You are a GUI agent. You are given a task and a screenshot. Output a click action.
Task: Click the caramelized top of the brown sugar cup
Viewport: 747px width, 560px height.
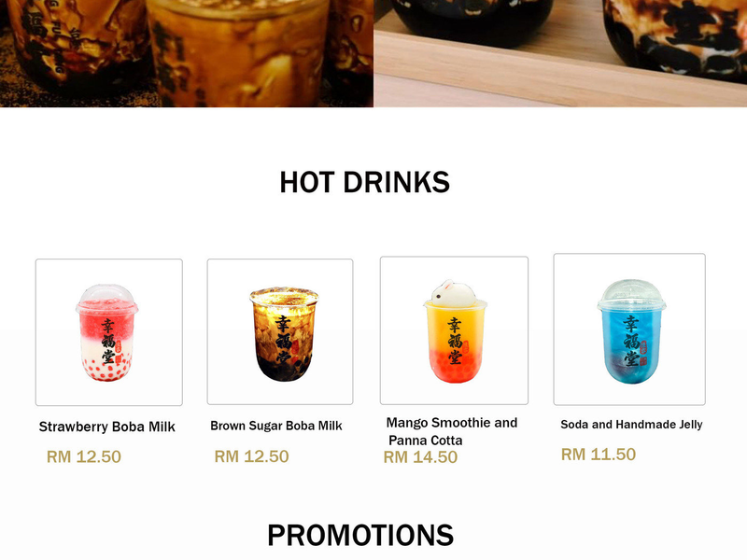pyautogui.click(x=284, y=296)
